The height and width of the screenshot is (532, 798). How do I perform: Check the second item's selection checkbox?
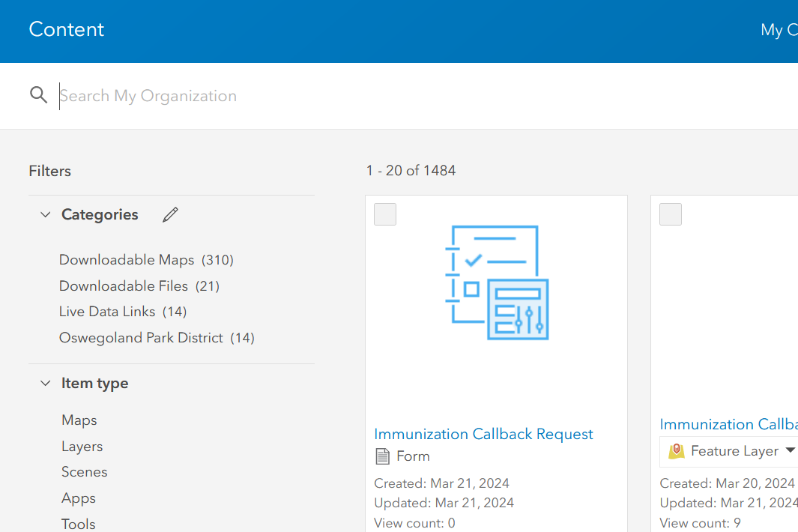coord(670,214)
